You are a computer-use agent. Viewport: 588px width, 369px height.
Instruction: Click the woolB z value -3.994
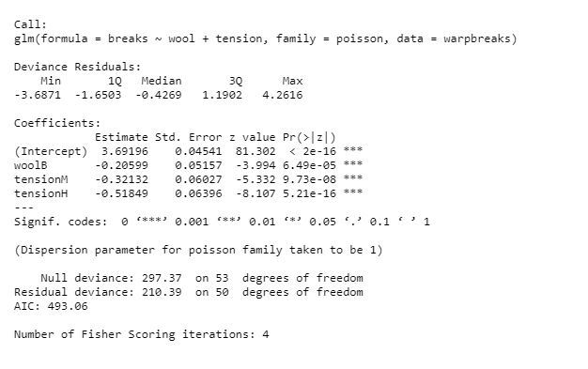point(255,165)
